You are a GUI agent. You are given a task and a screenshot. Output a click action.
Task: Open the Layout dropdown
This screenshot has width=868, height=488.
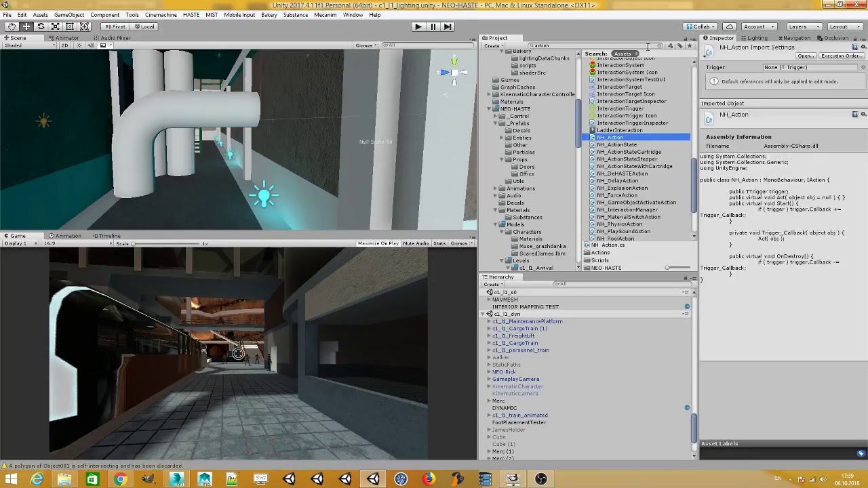tap(845, 26)
